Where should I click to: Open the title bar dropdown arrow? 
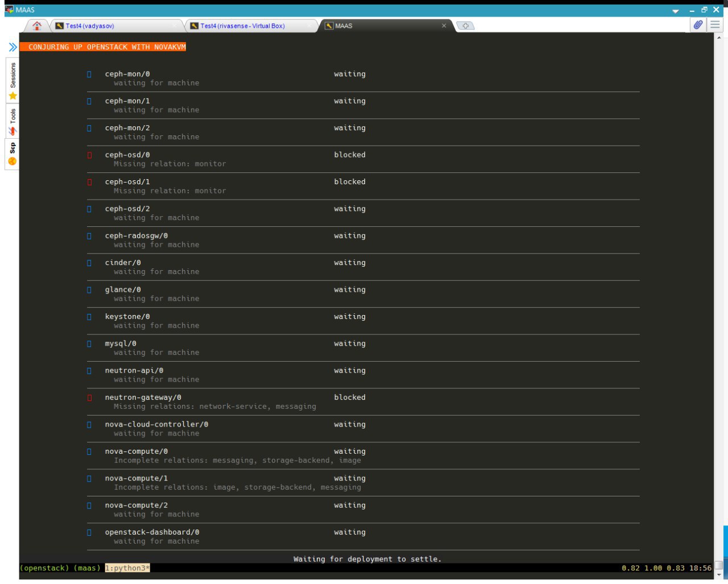pyautogui.click(x=675, y=10)
